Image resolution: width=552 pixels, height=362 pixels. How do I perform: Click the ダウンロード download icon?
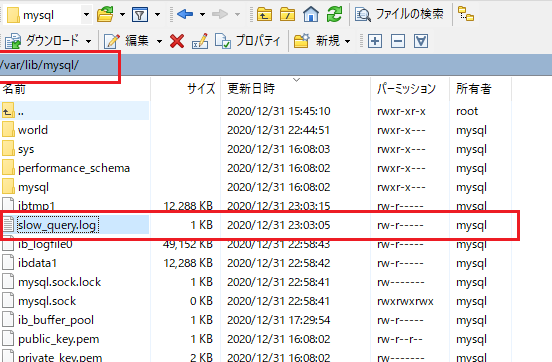click(13, 41)
